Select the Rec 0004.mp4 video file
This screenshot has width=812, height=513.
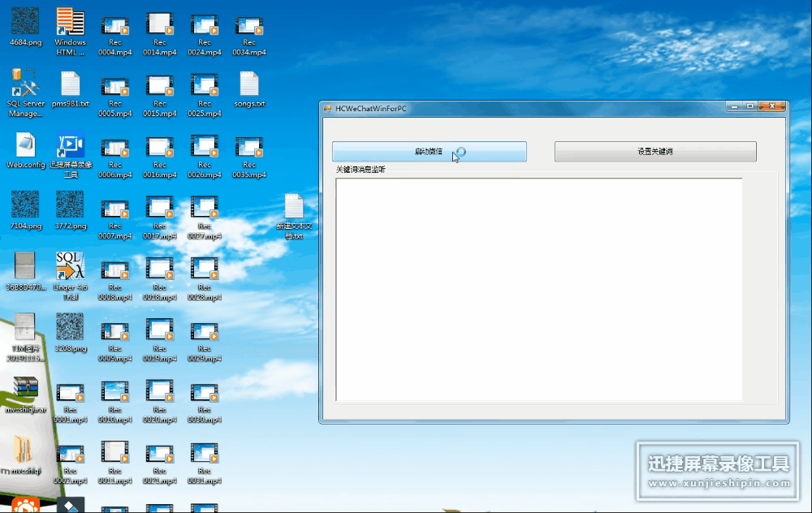point(114,23)
